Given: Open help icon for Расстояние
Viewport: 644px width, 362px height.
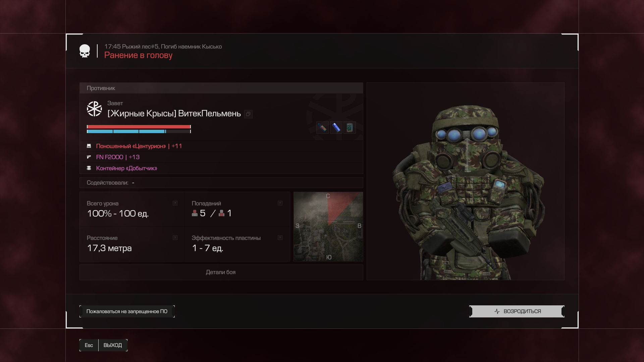Looking at the screenshot, I should [175, 238].
